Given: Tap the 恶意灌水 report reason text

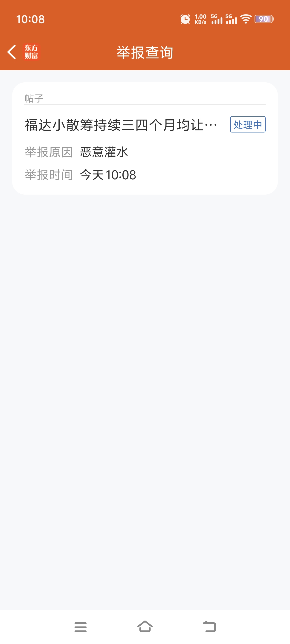Looking at the screenshot, I should tap(104, 152).
